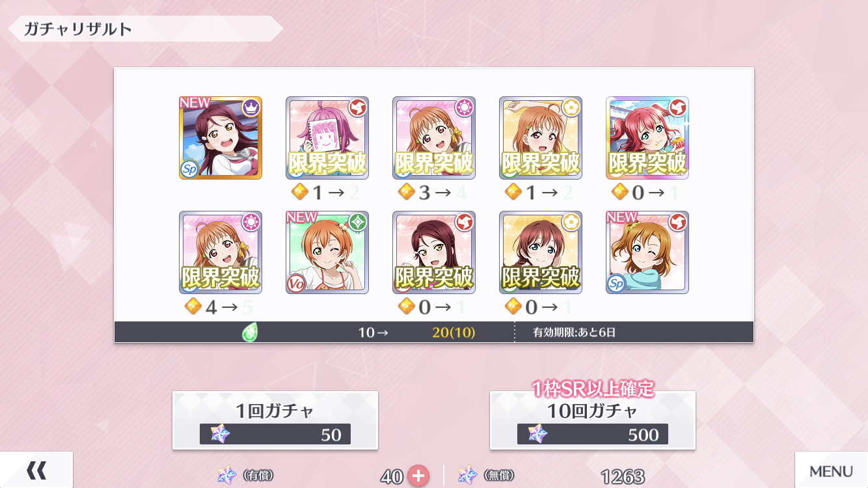Select the red twin-tail girl card
868x488 pixels.
click(647, 138)
